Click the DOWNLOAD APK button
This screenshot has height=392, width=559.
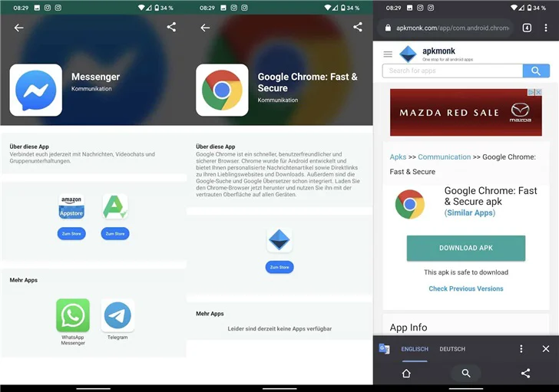point(465,248)
